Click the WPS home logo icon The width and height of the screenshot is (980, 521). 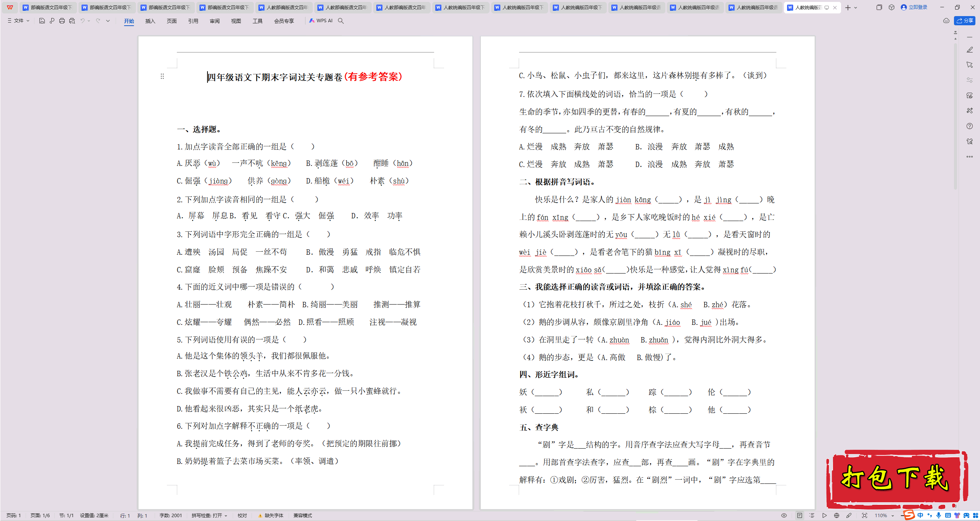pyautogui.click(x=10, y=7)
